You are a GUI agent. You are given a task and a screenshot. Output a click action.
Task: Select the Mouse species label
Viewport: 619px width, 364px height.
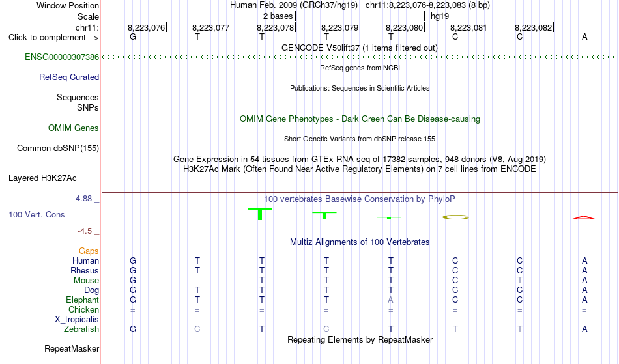click(x=86, y=281)
